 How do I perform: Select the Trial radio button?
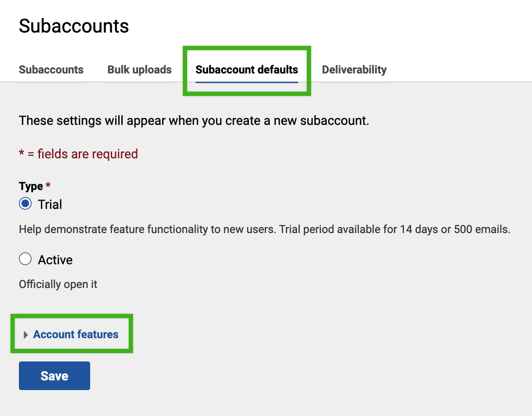(x=26, y=204)
